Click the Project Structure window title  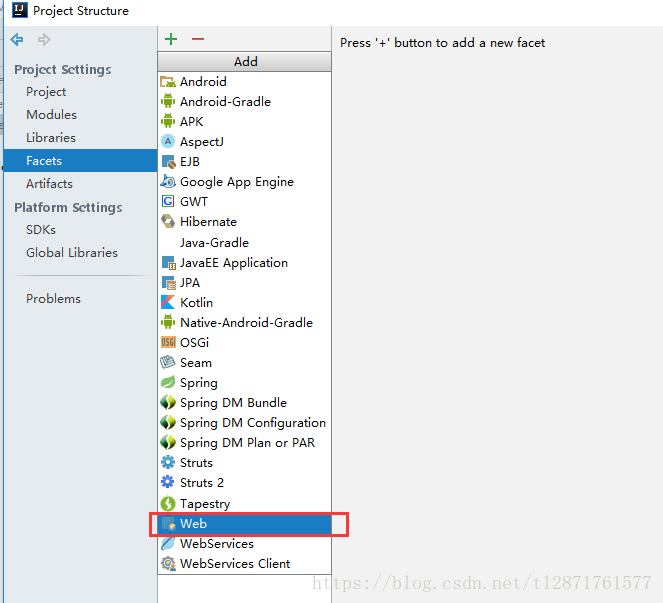point(81,11)
